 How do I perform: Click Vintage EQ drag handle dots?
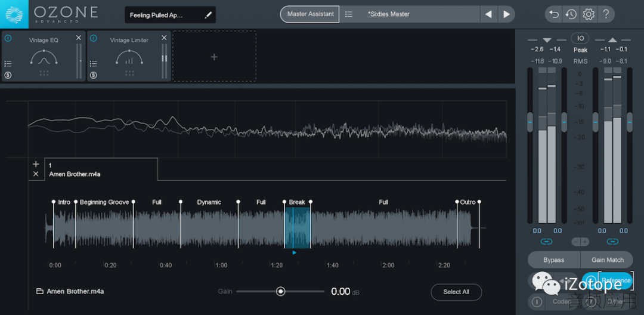(x=44, y=73)
